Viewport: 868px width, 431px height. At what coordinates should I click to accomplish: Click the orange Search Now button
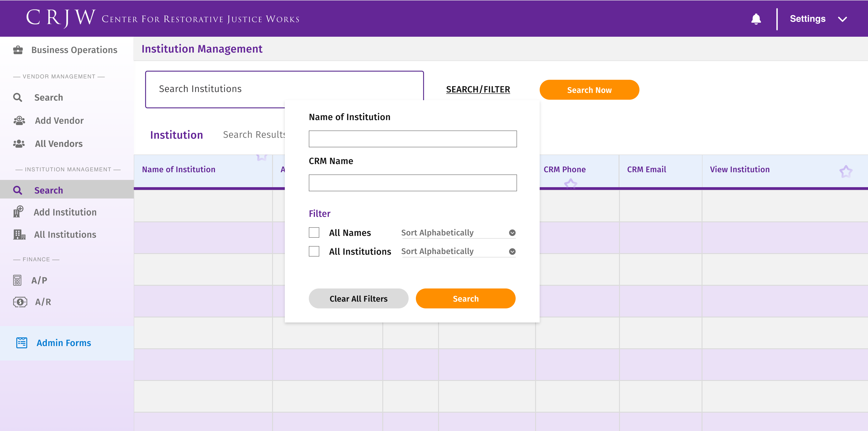[x=589, y=90]
